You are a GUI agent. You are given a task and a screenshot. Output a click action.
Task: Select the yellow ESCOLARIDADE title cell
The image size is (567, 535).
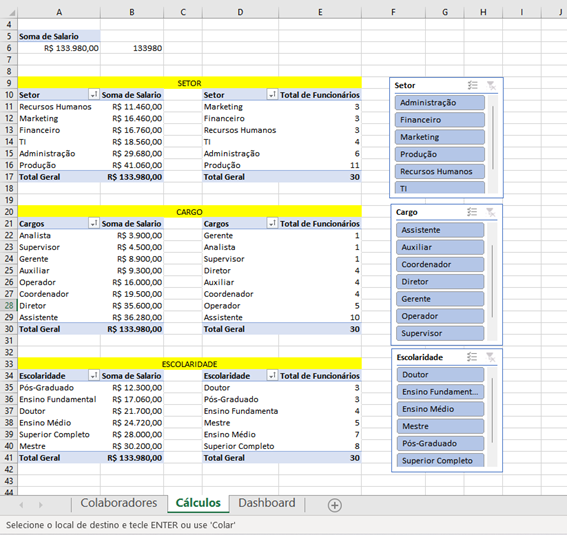point(189,364)
